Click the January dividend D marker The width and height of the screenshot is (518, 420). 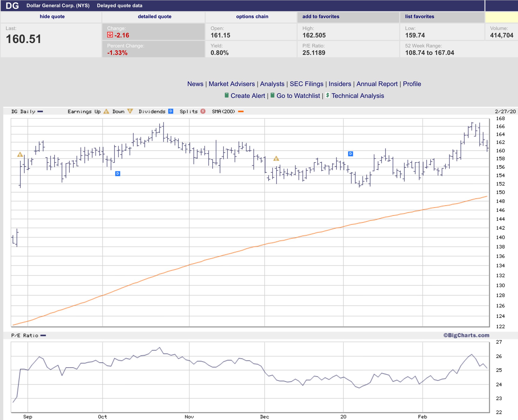point(350,154)
